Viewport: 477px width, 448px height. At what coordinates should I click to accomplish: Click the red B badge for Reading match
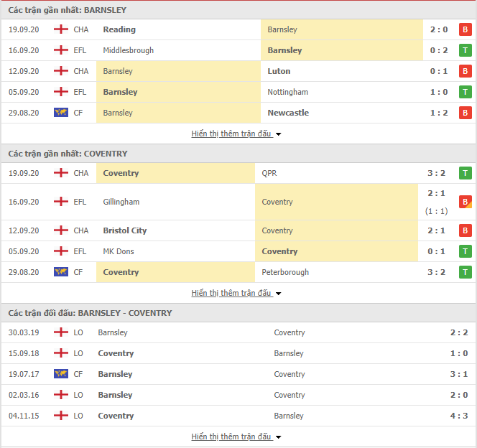click(465, 29)
